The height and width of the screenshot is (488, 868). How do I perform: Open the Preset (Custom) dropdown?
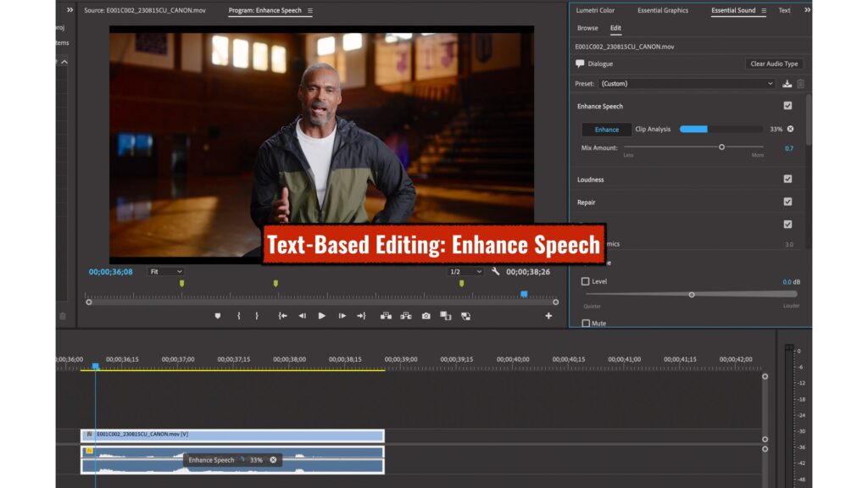[x=687, y=84]
